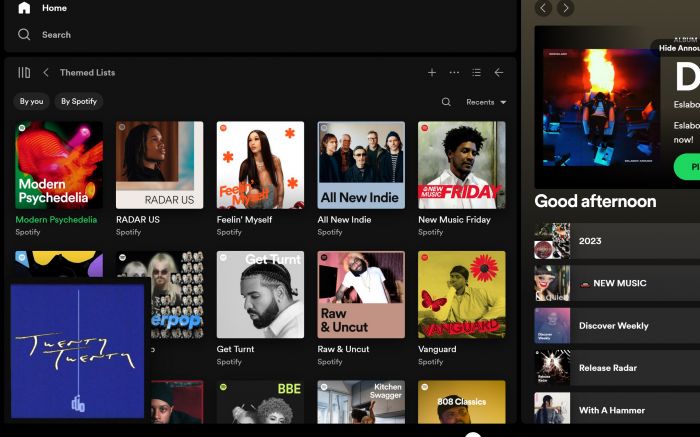This screenshot has height=437, width=700.
Task: Click Discover Weekly thumbnail image
Action: click(552, 326)
